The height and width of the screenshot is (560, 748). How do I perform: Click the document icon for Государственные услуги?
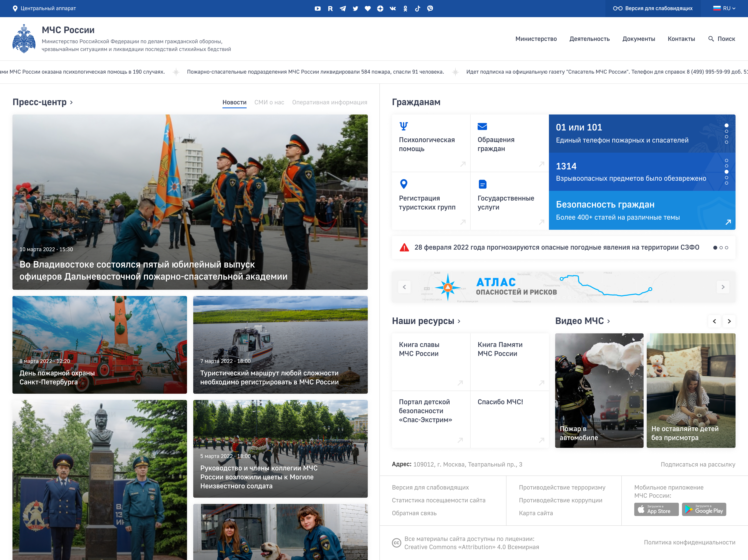[x=482, y=184]
